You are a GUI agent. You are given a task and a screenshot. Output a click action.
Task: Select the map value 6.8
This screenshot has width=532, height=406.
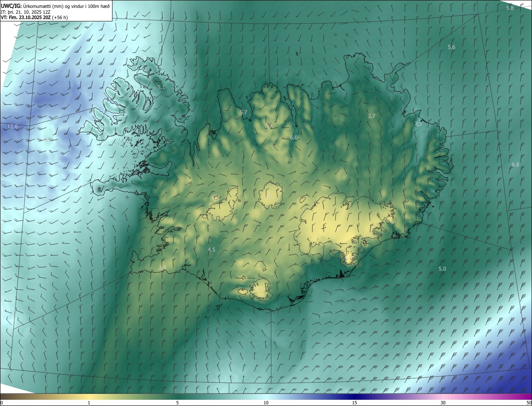pyautogui.click(x=515, y=165)
